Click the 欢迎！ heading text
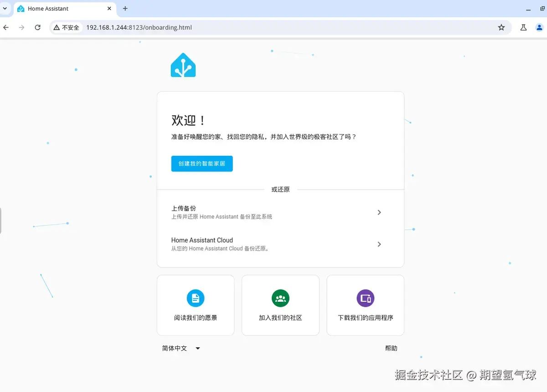The image size is (547, 392). click(189, 120)
